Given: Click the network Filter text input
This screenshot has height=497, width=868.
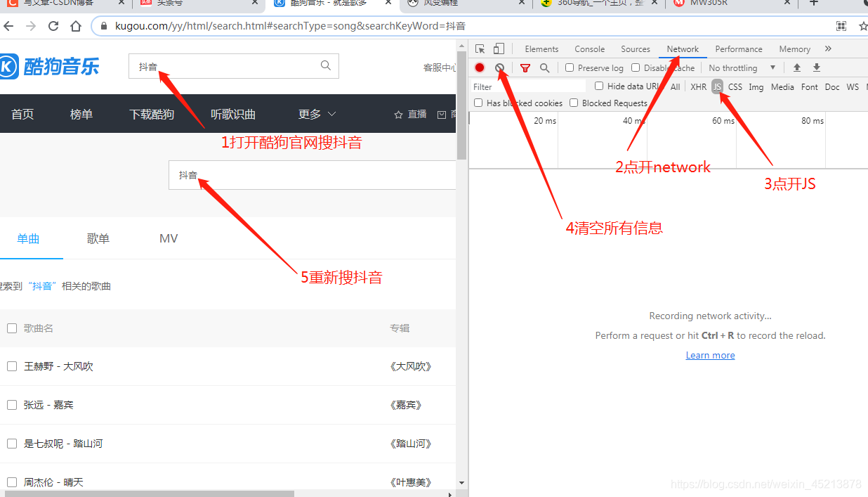Looking at the screenshot, I should pos(528,86).
